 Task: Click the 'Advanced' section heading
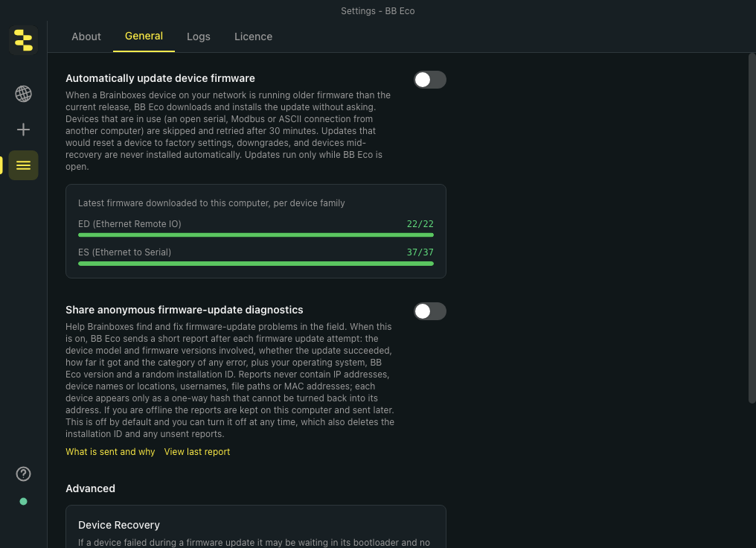90,488
